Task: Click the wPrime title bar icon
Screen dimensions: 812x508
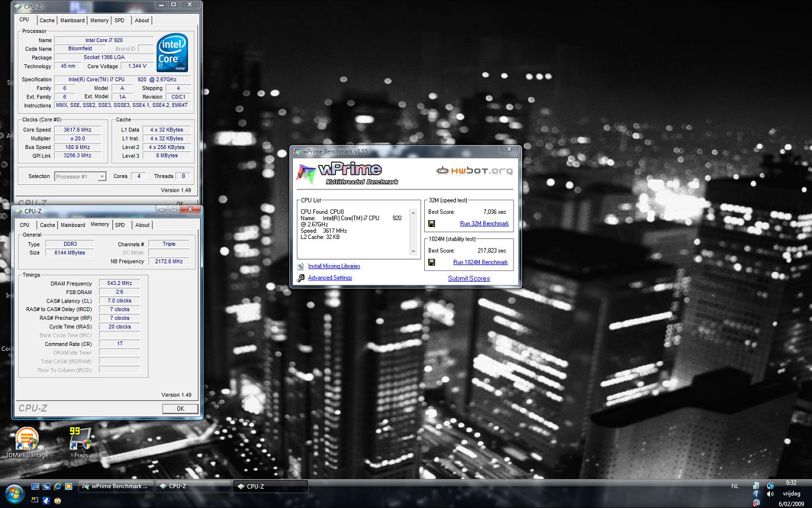Action: 297,152
